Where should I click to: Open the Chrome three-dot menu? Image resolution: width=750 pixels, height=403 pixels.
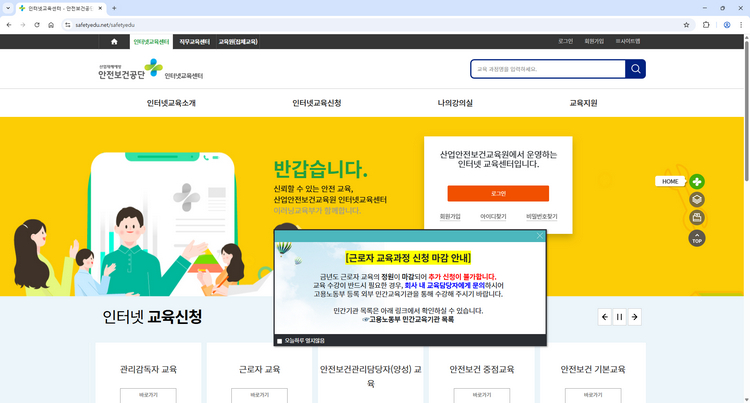tap(741, 25)
